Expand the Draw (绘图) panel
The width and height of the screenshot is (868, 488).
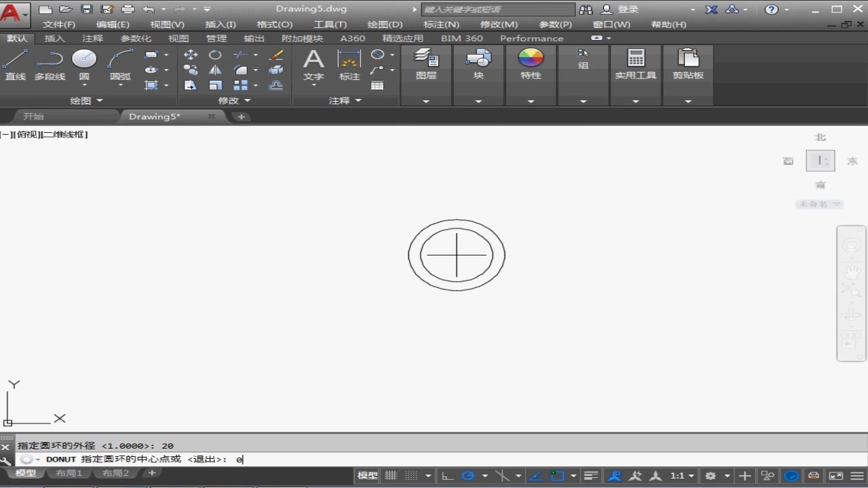(87, 100)
